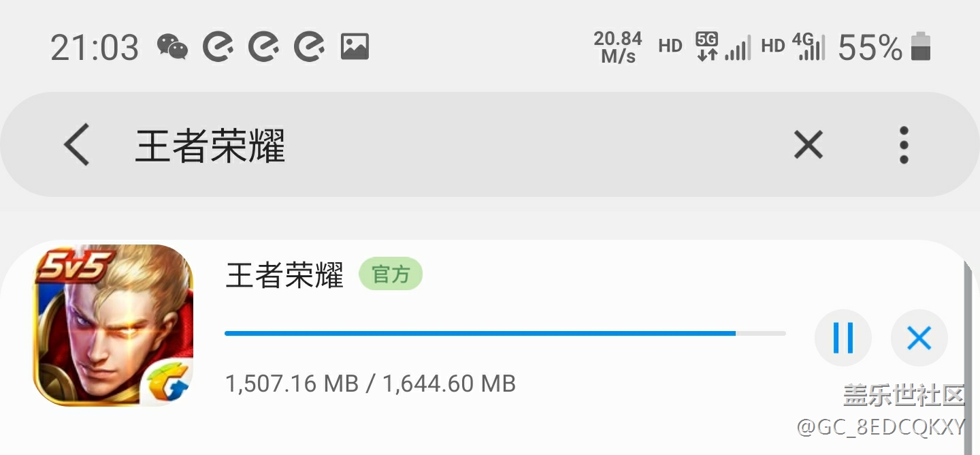Viewport: 980px width, 455px height.
Task: Tap the battery 55% indicator
Action: click(884, 47)
